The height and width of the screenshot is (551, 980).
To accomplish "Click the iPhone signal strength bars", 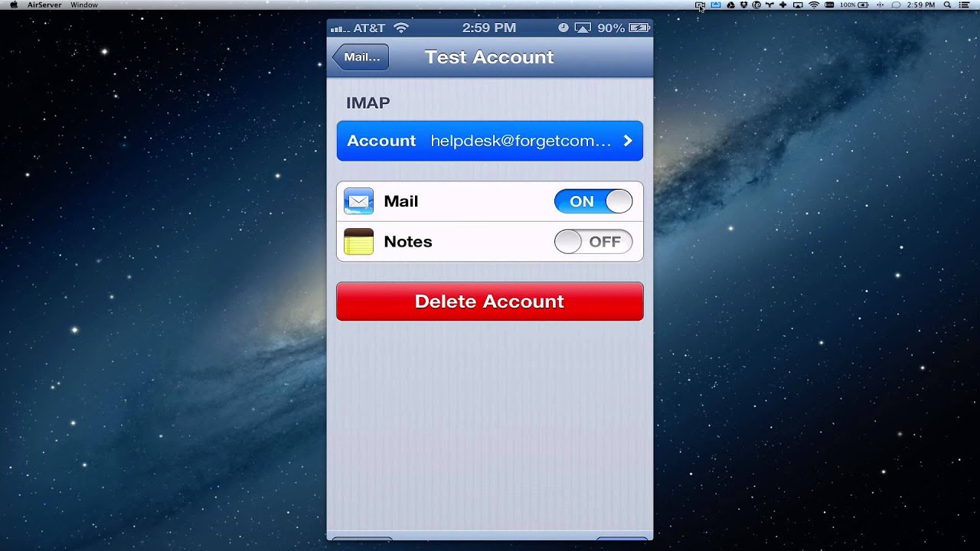I will click(340, 29).
